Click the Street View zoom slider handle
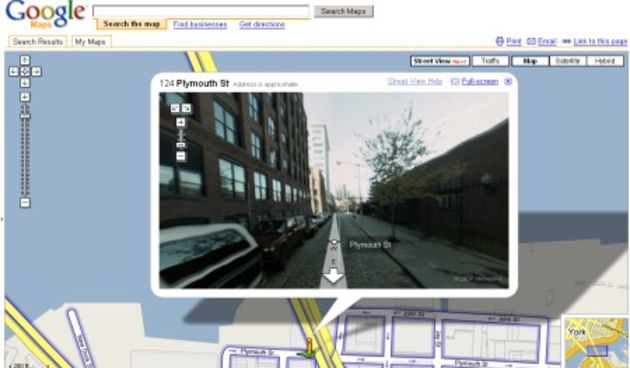Screen dimensions: 630x368 (x=181, y=145)
